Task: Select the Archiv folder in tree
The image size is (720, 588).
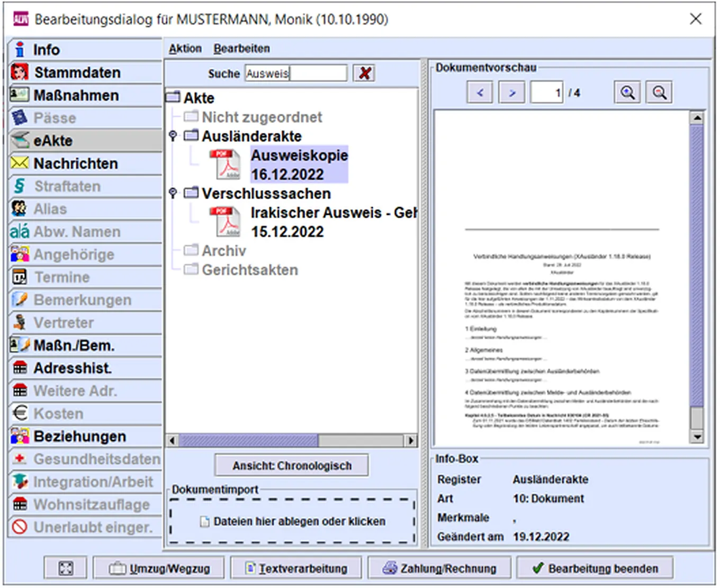Action: 223,251
